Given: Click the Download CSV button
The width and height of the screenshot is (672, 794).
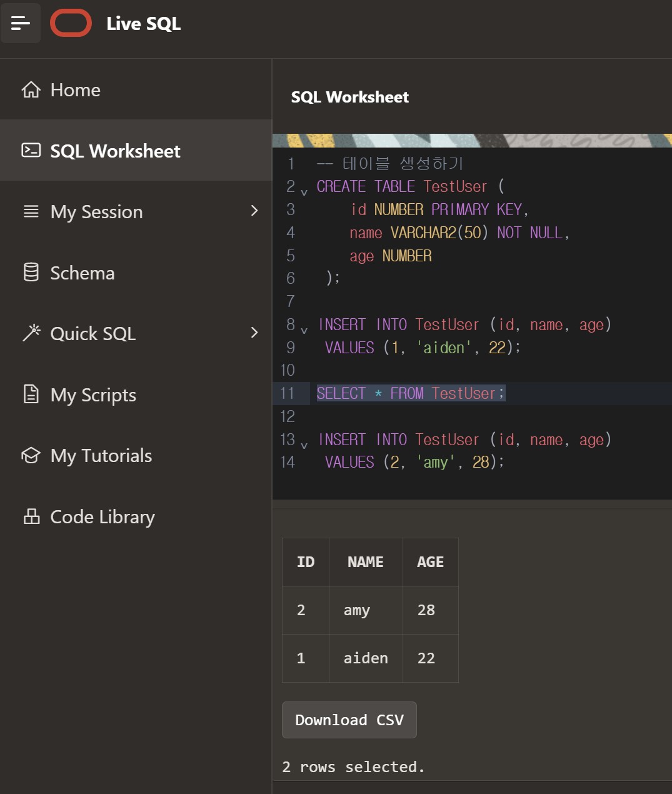Looking at the screenshot, I should pyautogui.click(x=349, y=720).
